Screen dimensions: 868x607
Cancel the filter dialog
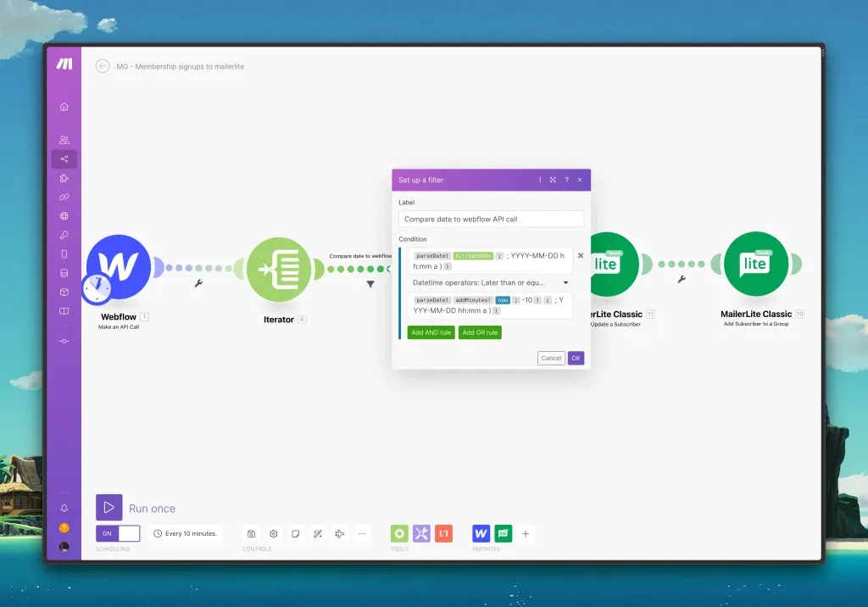(551, 359)
